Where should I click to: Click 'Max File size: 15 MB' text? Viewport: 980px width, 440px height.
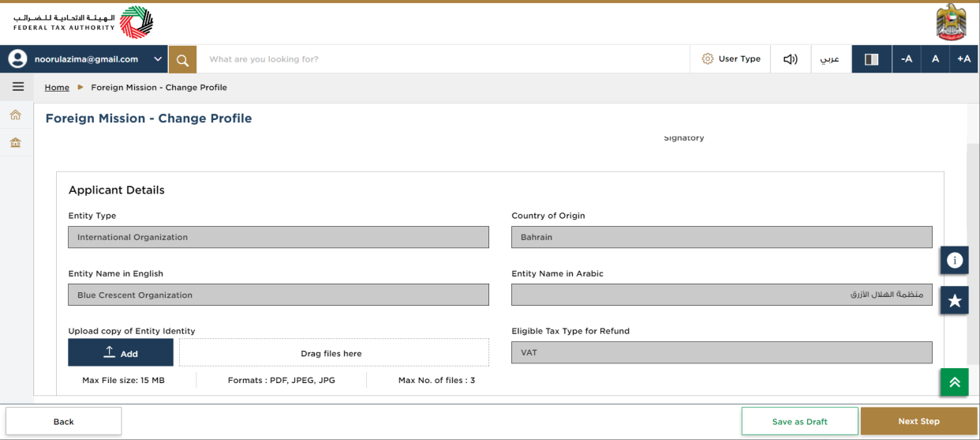123,380
